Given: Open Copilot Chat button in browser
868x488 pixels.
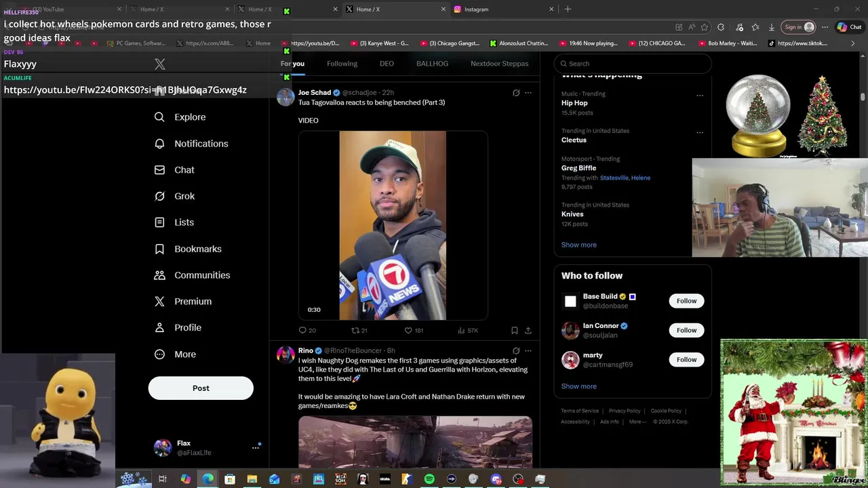Looking at the screenshot, I should (850, 27).
